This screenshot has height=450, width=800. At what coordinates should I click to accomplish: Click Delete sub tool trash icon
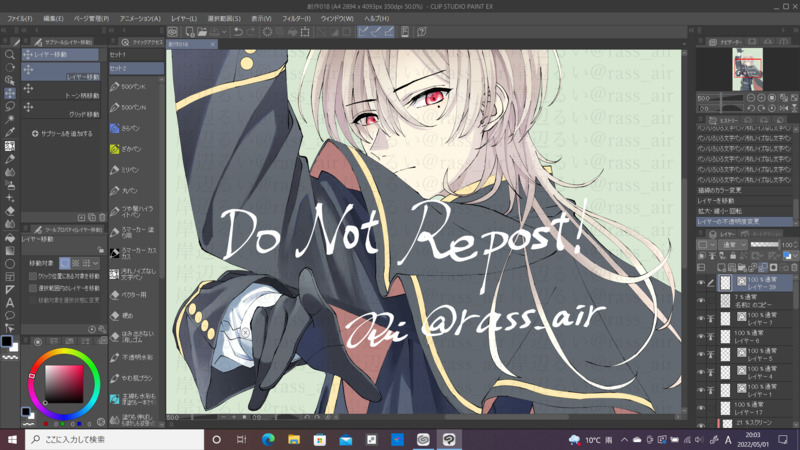point(102,217)
